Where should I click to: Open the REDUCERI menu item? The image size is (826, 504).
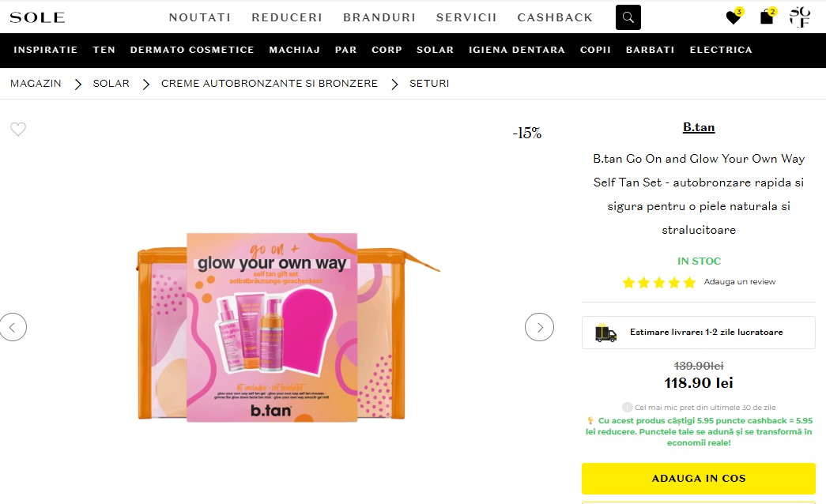tap(287, 17)
